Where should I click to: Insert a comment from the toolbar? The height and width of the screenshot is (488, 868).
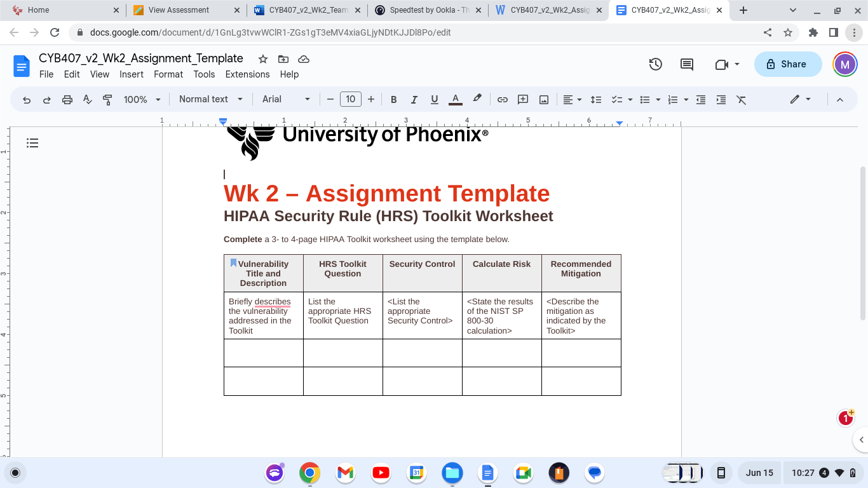pos(522,99)
